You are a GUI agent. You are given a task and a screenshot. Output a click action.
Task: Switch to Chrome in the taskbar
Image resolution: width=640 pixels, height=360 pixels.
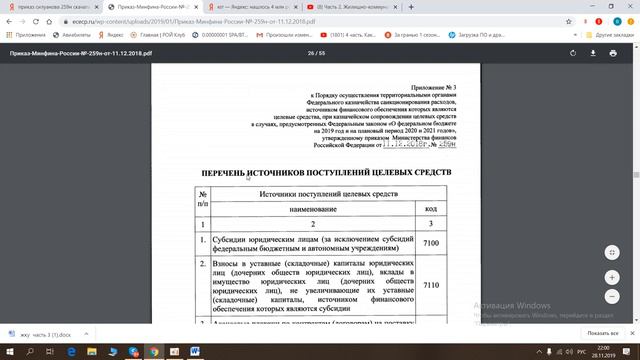[153, 351]
